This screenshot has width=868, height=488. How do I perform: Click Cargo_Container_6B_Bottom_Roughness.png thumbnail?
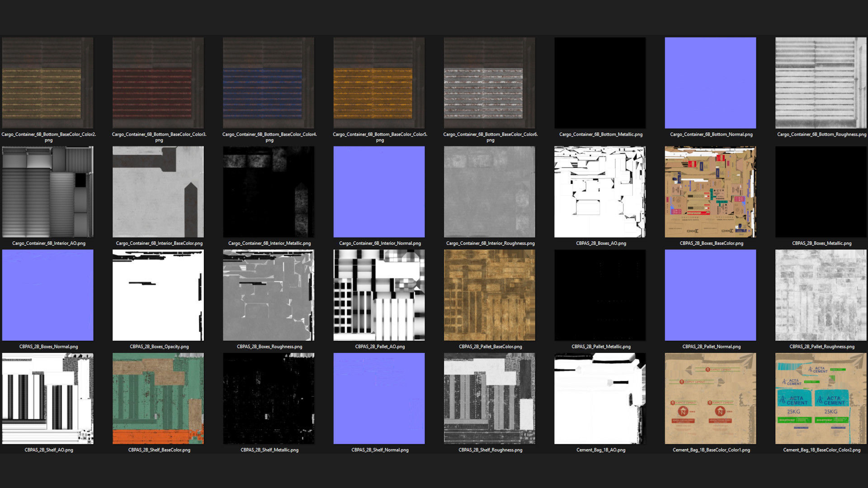coord(821,83)
